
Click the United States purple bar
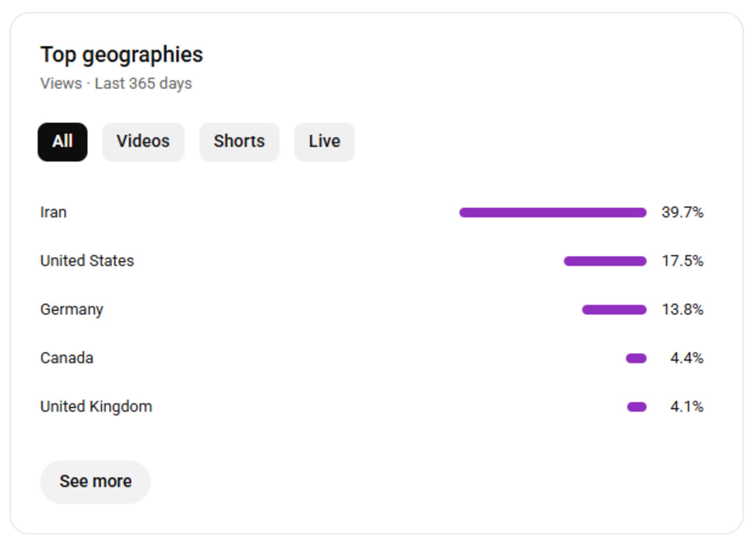point(605,261)
